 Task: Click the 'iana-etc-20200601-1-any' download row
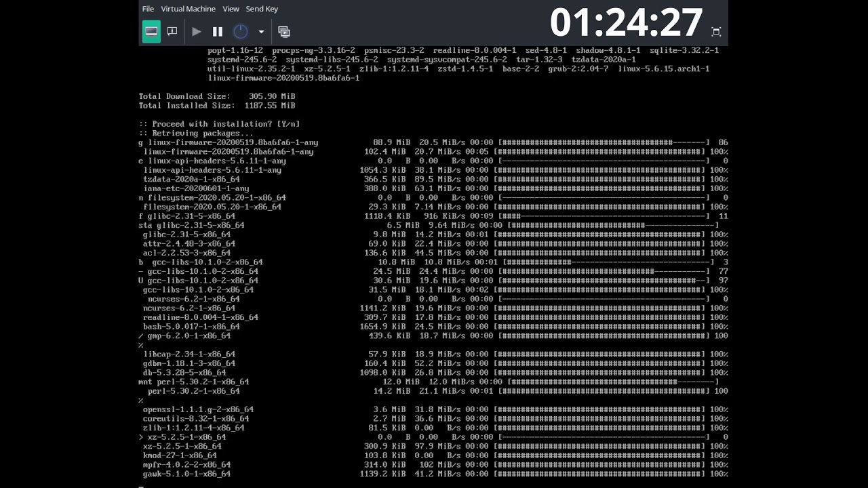point(435,188)
